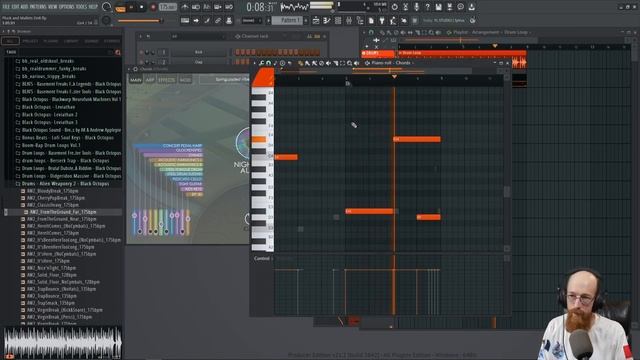
Task: Open the Piano roll - Chords title menu
Action: (x=391, y=63)
